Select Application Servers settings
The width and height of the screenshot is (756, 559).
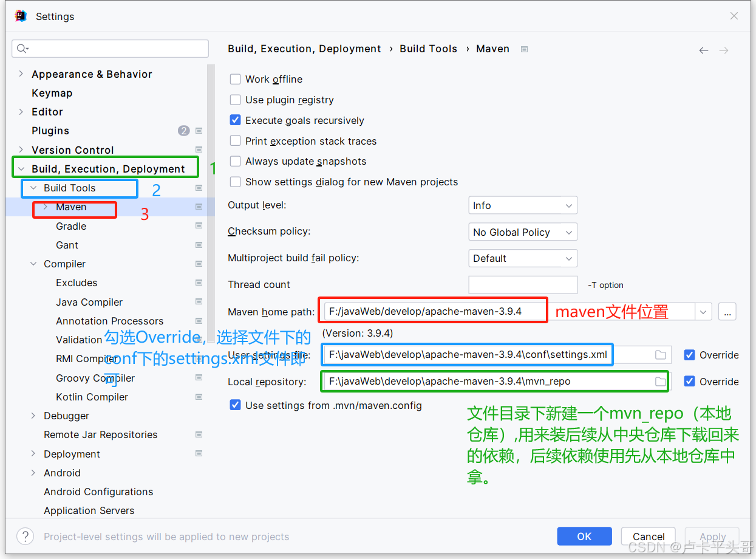[x=89, y=510]
